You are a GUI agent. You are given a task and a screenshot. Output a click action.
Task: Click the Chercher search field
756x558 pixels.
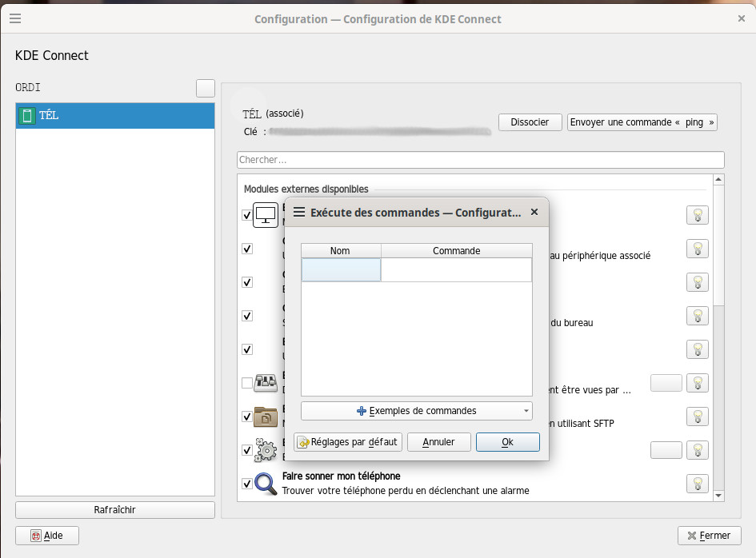(480, 160)
